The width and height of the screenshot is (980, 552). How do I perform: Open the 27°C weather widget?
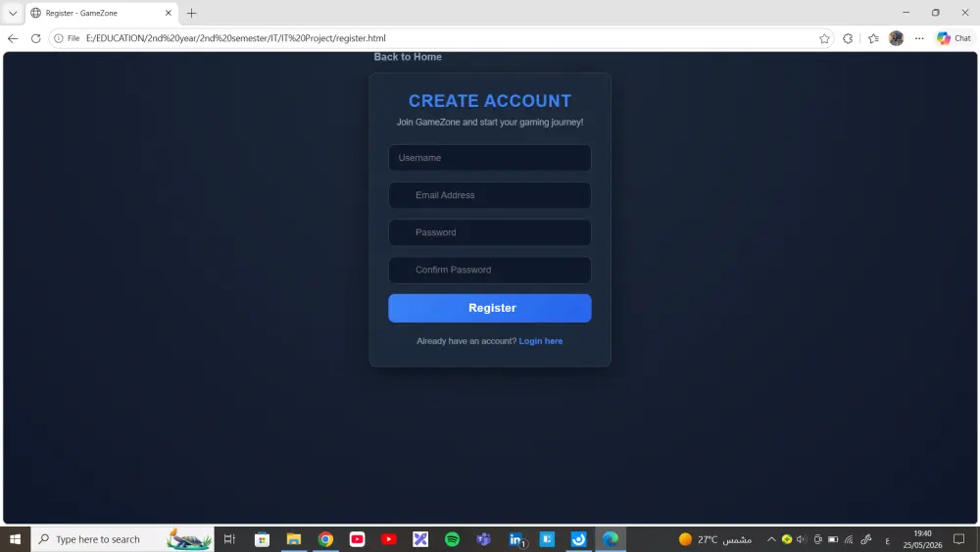715,539
